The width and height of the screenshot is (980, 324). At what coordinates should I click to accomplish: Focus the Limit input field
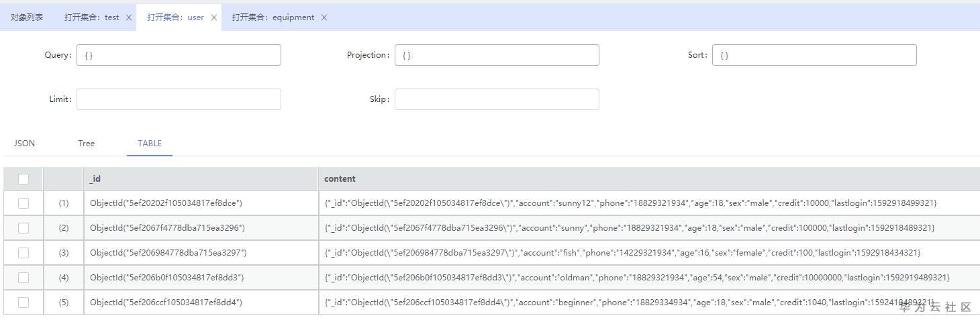(x=179, y=99)
